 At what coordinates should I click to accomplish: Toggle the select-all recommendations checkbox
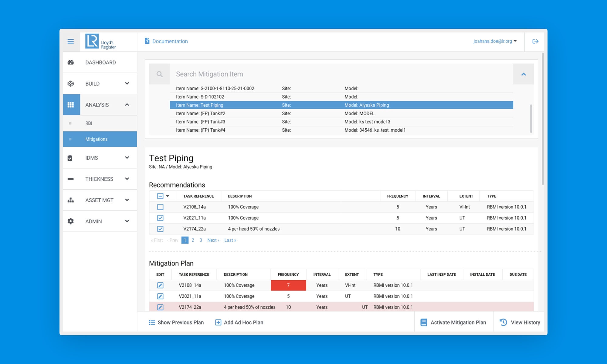(160, 196)
